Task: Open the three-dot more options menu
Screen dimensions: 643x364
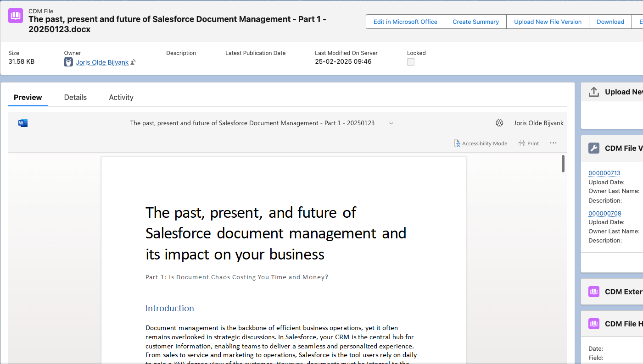Action: pos(553,143)
